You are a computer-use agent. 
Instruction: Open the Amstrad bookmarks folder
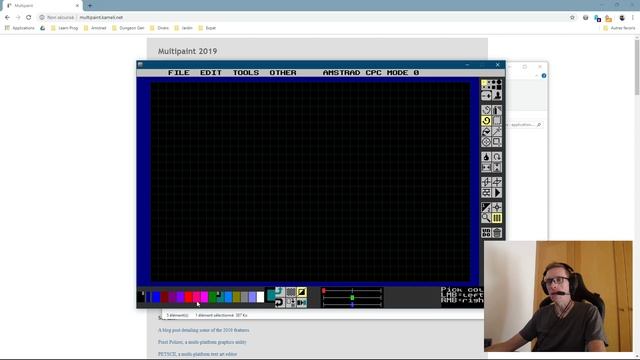[95, 28]
